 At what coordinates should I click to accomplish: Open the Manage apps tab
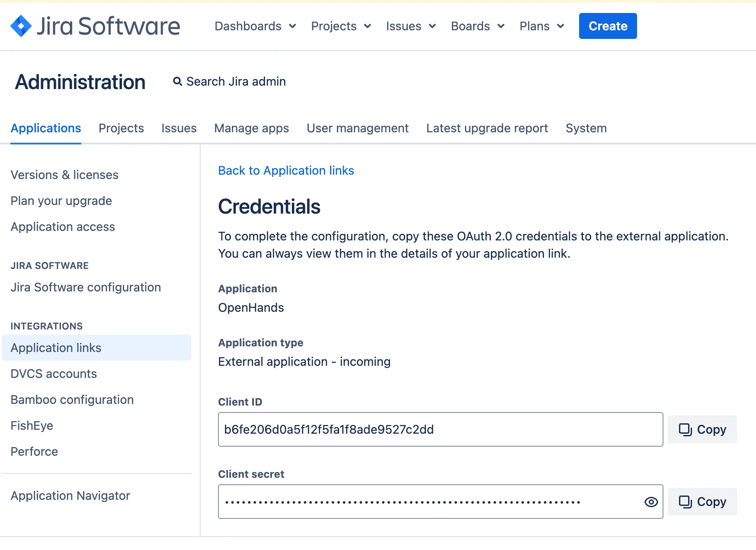[252, 128]
